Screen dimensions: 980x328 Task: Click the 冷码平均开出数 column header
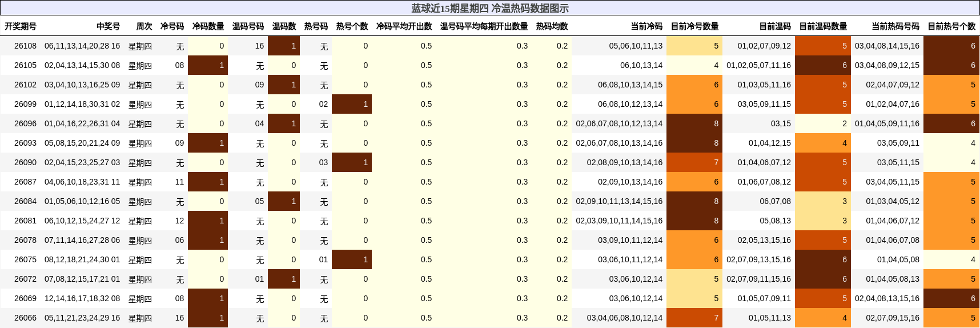coord(404,26)
